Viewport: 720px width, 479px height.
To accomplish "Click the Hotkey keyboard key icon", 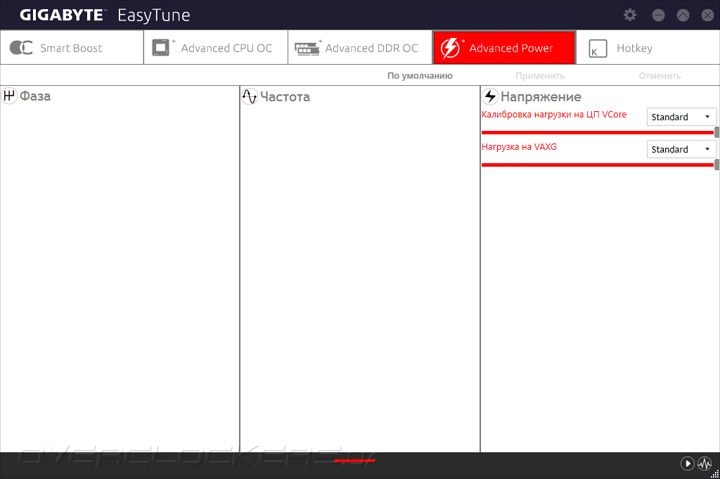I will pos(597,48).
